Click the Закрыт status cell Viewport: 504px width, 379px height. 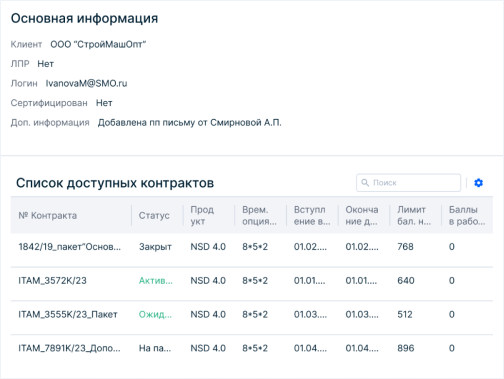(x=155, y=247)
